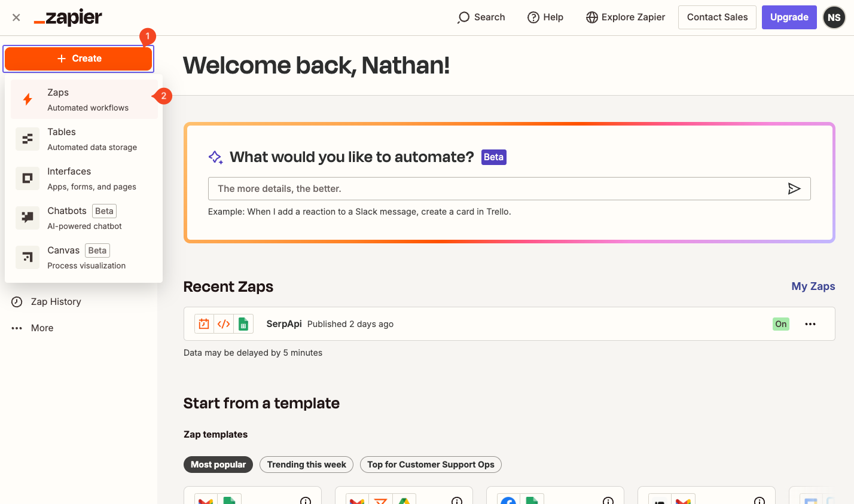Open the Zapier logo home link
The width and height of the screenshot is (854, 504).
pos(68,18)
